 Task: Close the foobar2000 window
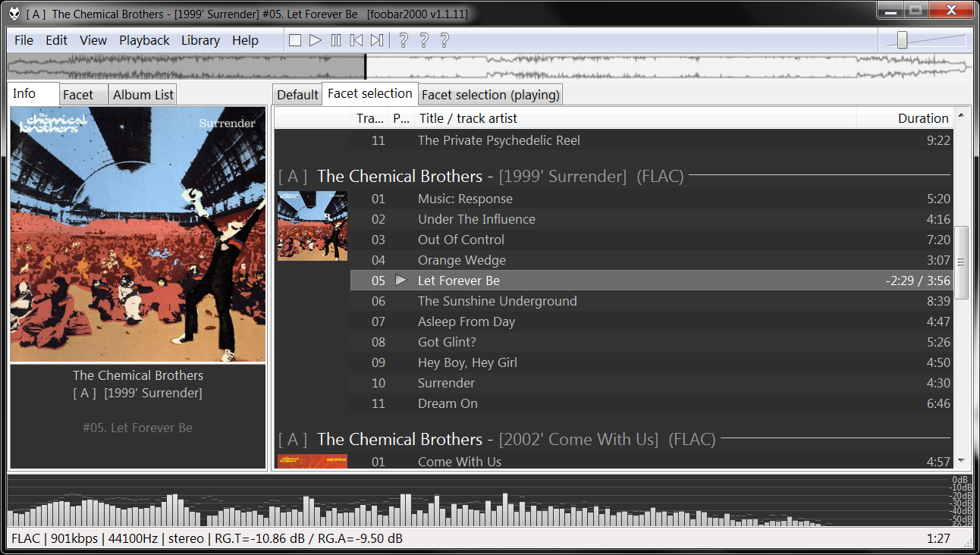(950, 10)
